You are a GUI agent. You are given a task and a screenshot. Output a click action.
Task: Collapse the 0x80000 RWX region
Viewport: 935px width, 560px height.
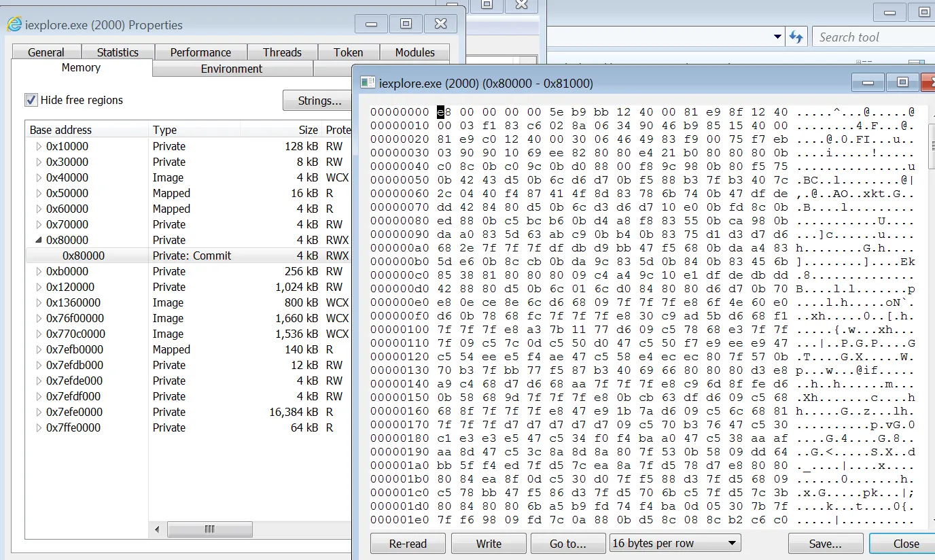[x=38, y=240]
